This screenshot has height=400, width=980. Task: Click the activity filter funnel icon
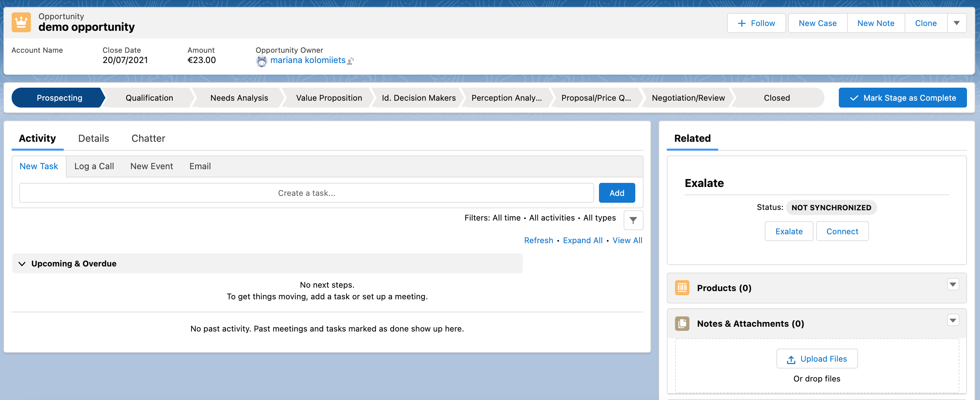click(633, 220)
